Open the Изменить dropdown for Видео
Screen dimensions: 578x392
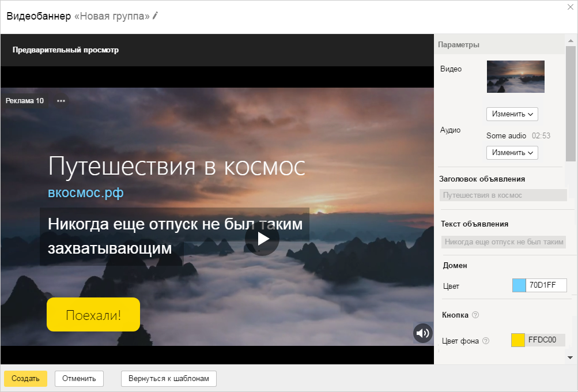tap(512, 114)
